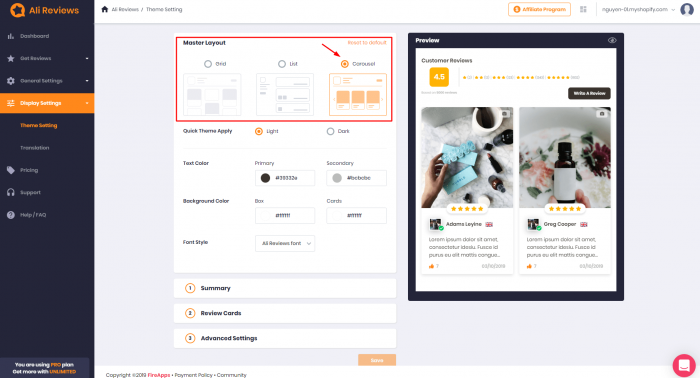Select the List layout radio button
700x378 pixels.
(282, 64)
